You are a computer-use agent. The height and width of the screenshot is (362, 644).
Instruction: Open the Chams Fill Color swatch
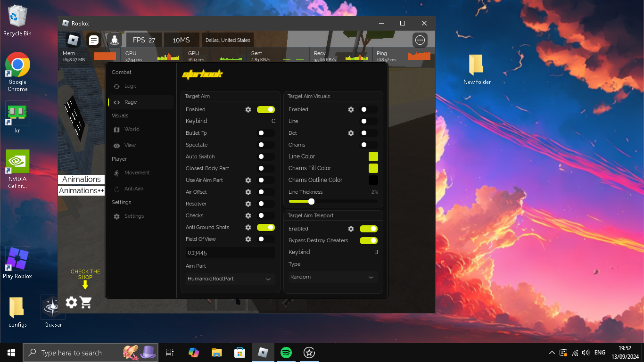click(373, 168)
